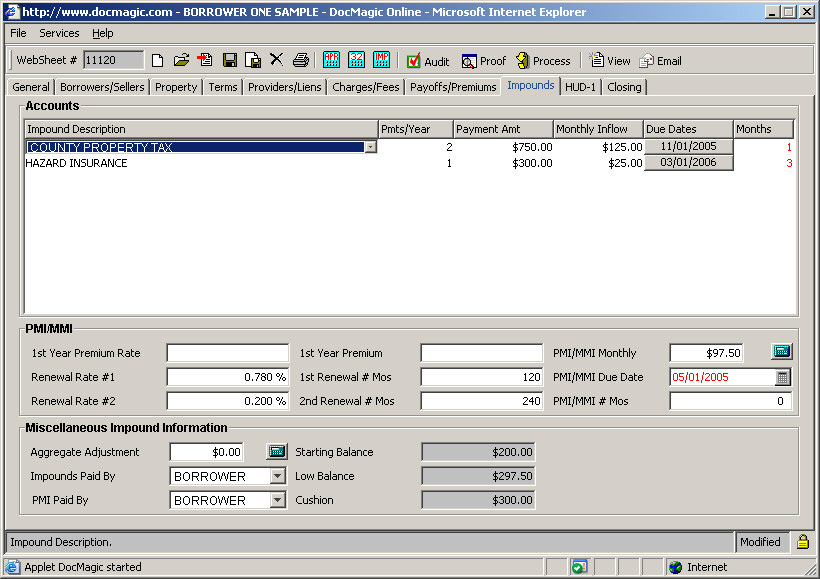Click the Internet Explorer page icon in status bar
The image size is (820, 579).
coord(12,567)
